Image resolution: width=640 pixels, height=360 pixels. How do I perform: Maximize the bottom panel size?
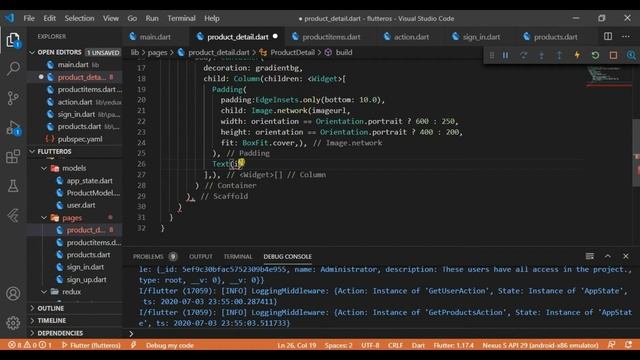pyautogui.click(x=608, y=256)
